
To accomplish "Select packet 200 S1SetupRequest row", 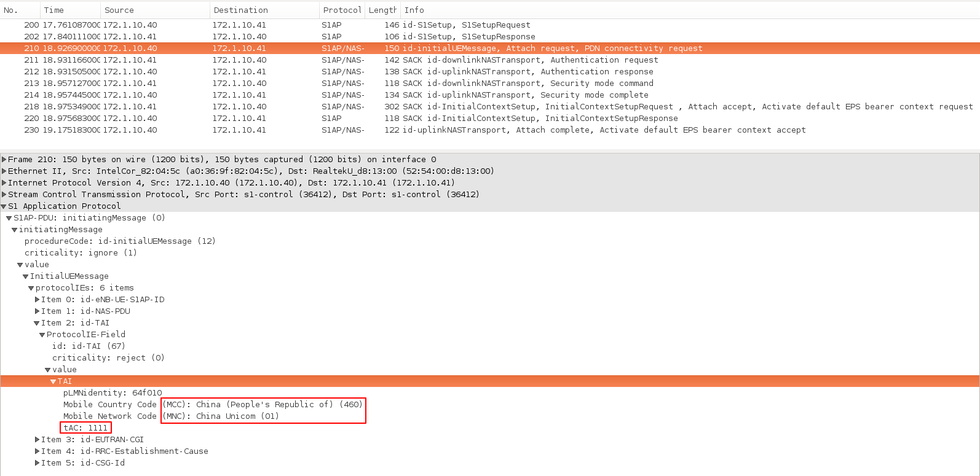I will coord(490,25).
